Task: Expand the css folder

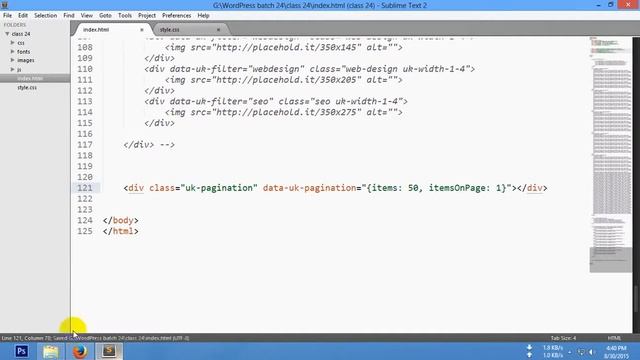Action: (x=13, y=42)
